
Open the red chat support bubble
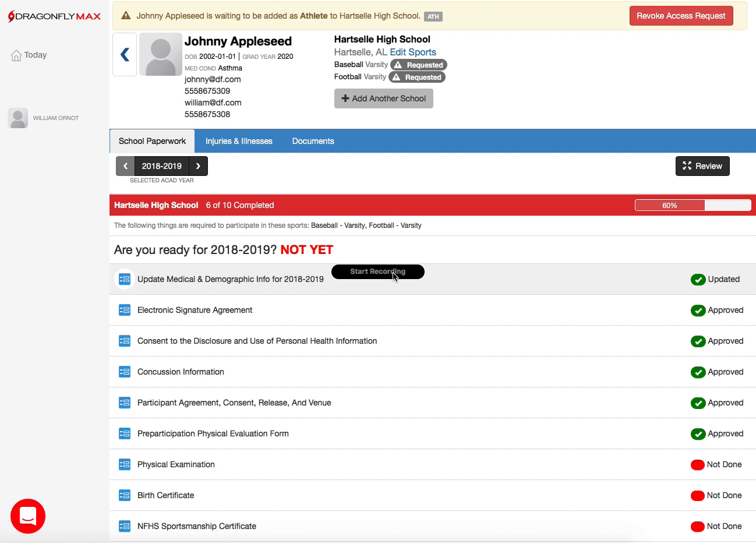click(27, 516)
